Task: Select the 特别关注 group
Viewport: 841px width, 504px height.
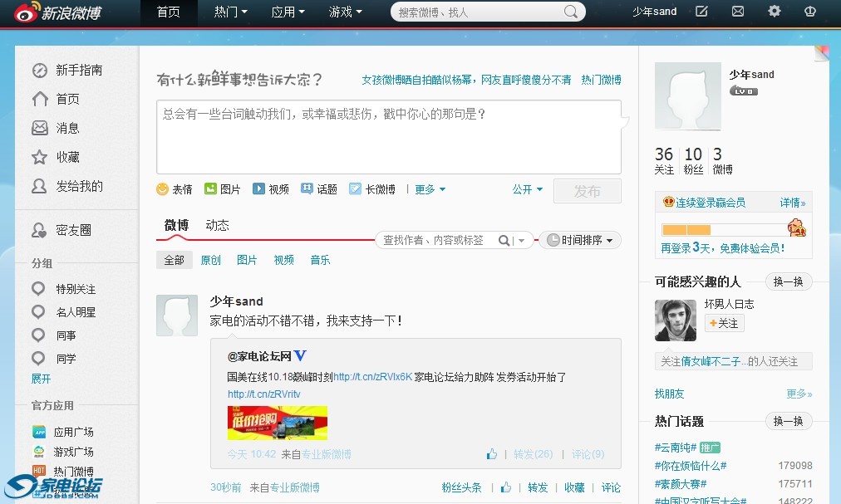Action: (x=64, y=289)
